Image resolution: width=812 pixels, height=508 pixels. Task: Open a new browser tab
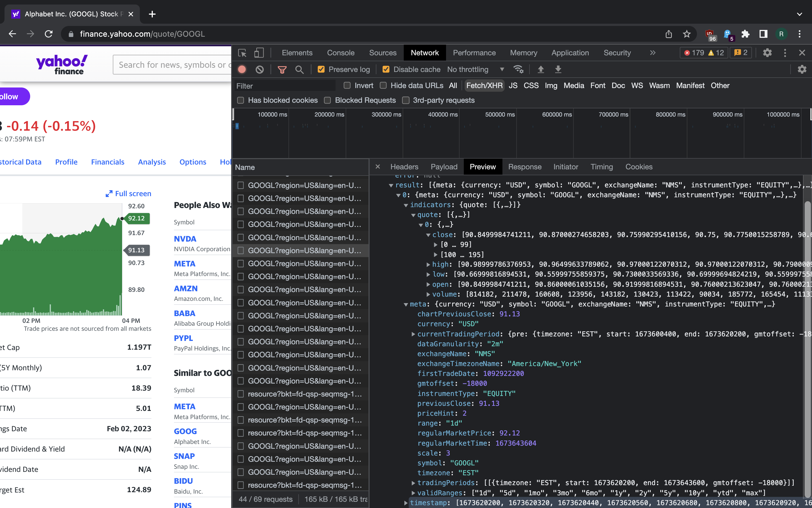(x=152, y=14)
